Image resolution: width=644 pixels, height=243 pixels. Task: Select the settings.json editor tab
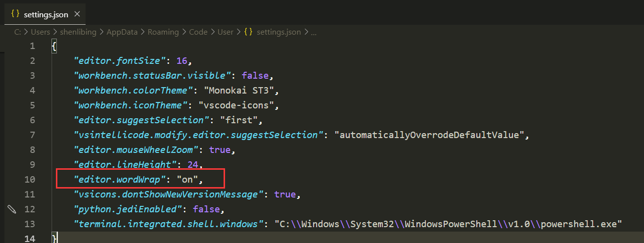pyautogui.click(x=46, y=15)
